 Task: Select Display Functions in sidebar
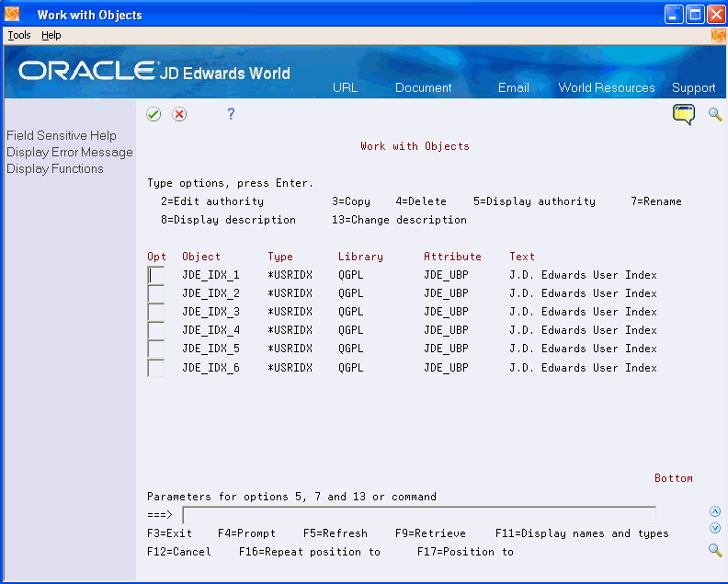tap(55, 168)
